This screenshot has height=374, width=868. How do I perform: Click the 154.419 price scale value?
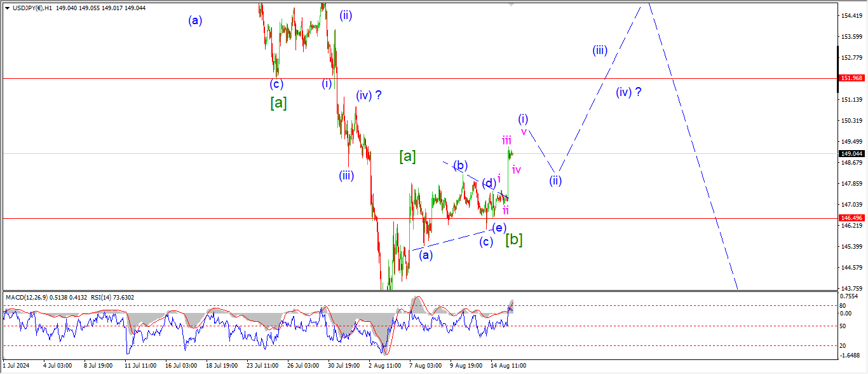click(851, 15)
